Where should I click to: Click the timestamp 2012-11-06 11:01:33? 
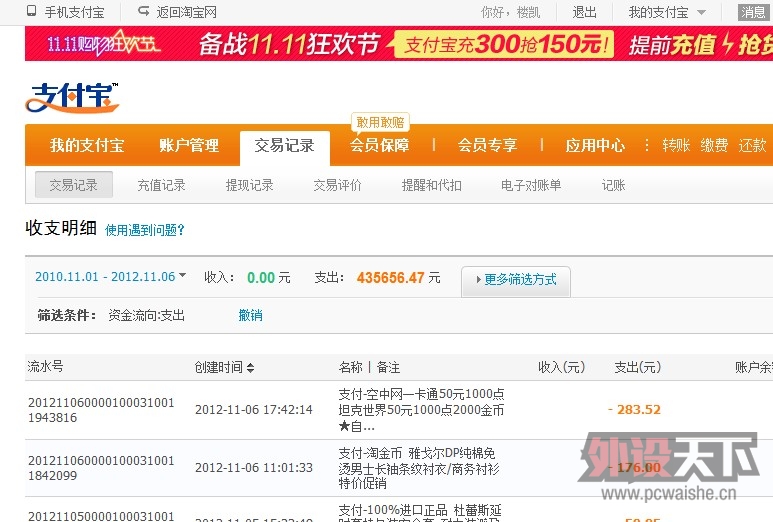[254, 467]
